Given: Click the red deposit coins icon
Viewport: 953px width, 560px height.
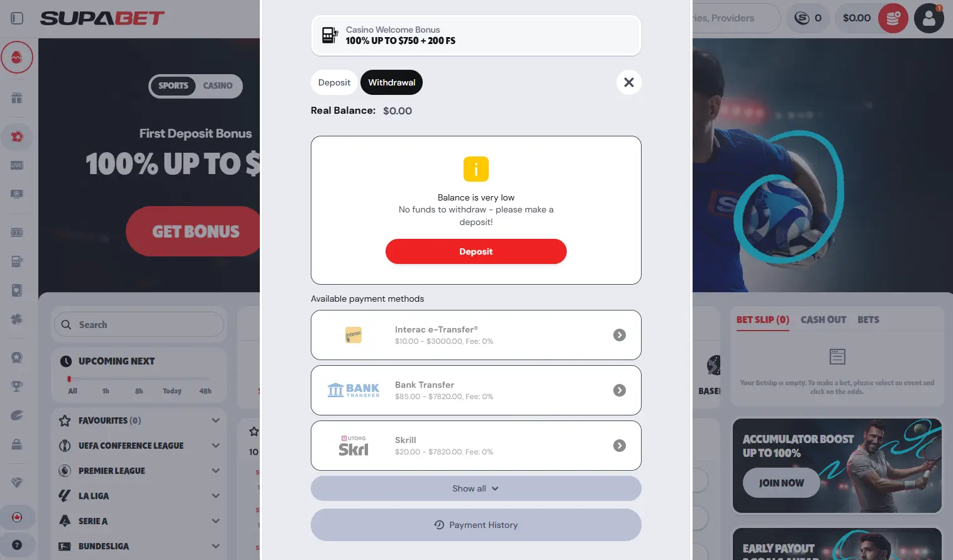Looking at the screenshot, I should (893, 18).
